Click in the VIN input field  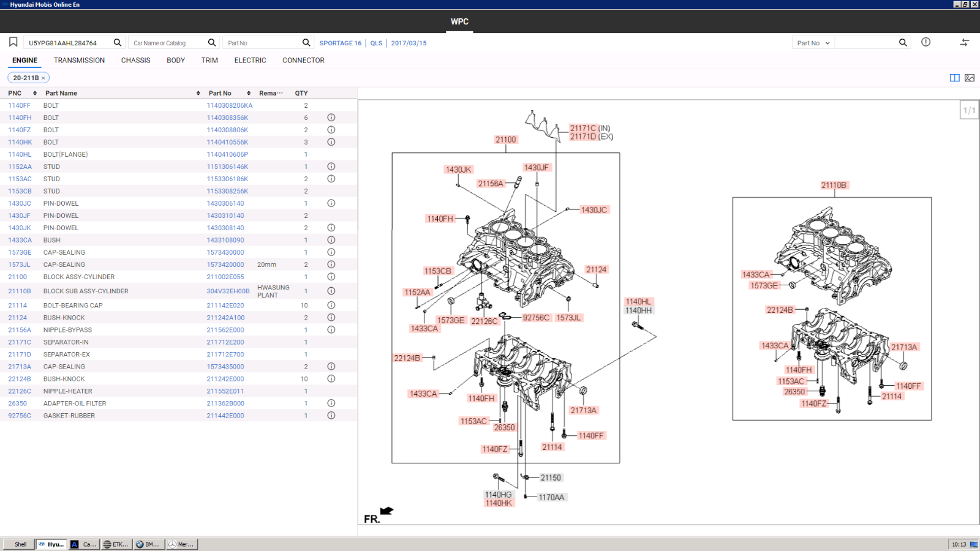(x=67, y=43)
